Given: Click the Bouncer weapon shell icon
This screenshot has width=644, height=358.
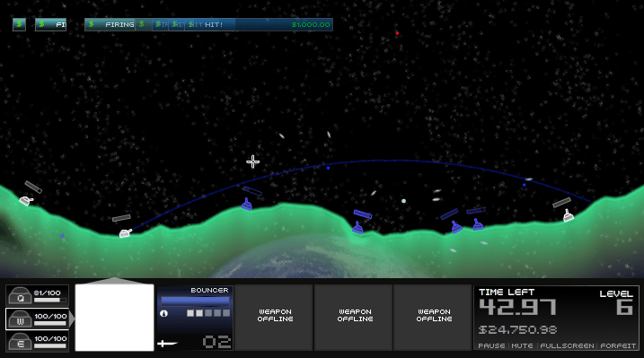Looking at the screenshot, I should [x=163, y=313].
